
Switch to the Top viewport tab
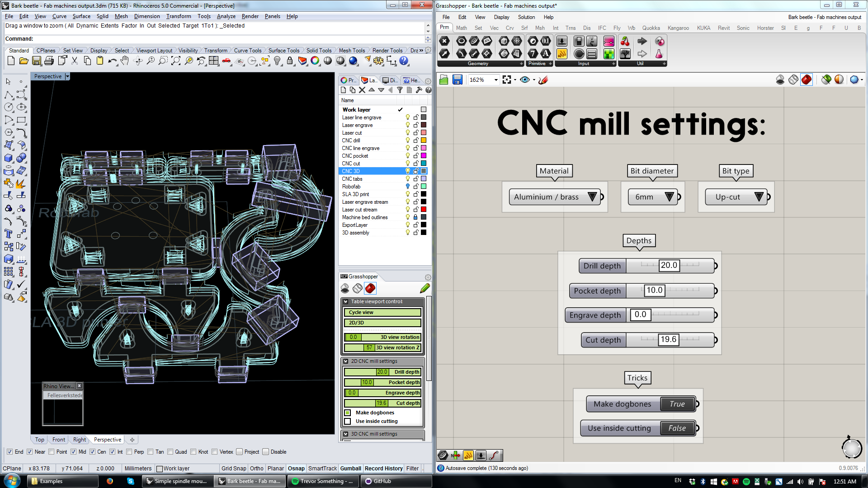point(40,440)
